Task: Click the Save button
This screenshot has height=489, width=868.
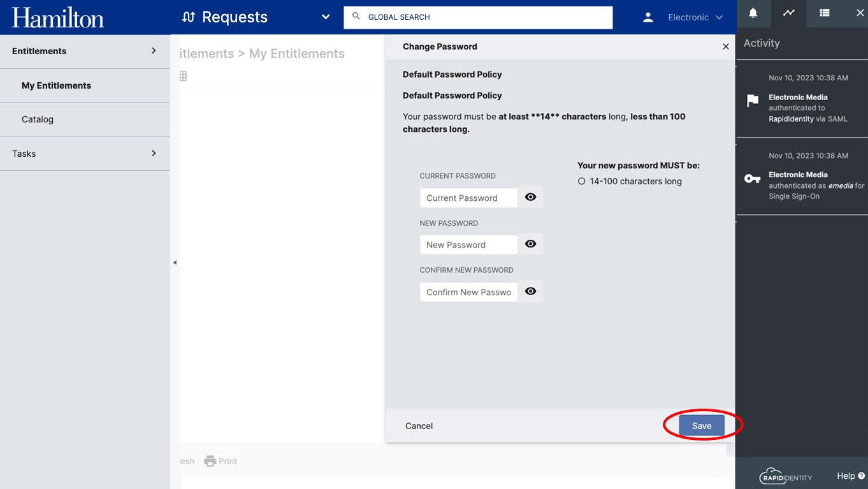Action: coord(702,426)
